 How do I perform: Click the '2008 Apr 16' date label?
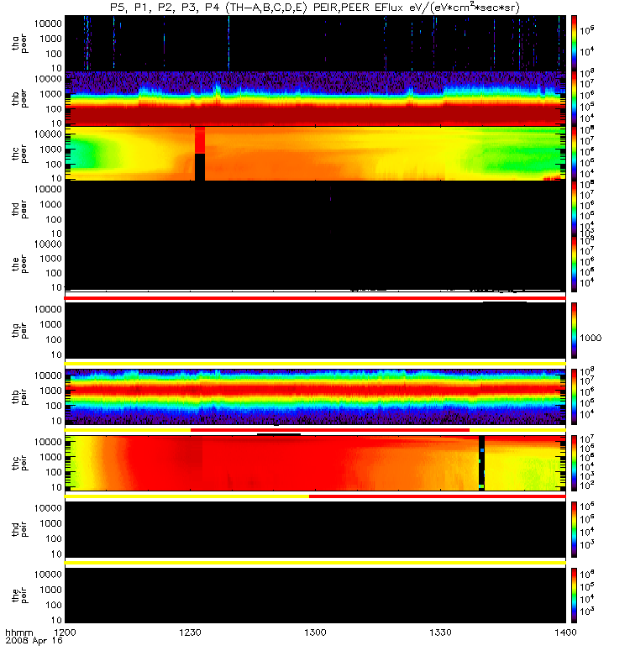[x=34, y=640]
